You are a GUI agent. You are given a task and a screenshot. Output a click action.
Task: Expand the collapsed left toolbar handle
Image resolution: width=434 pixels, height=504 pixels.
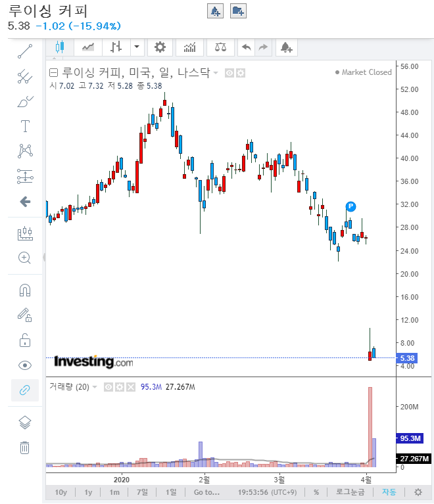[44, 257]
